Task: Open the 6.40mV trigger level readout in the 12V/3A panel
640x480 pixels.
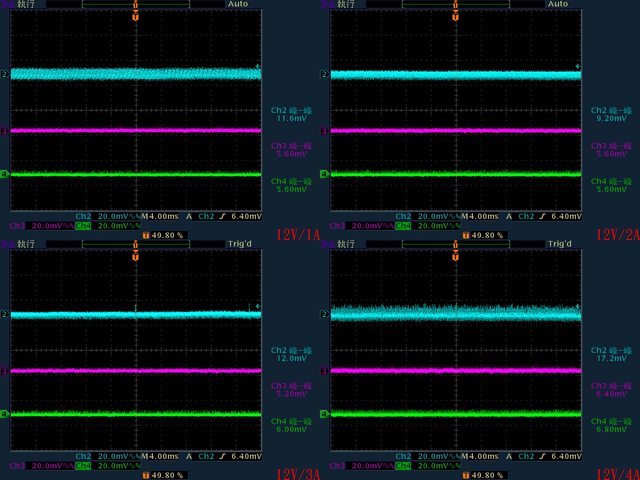Action: click(246, 456)
